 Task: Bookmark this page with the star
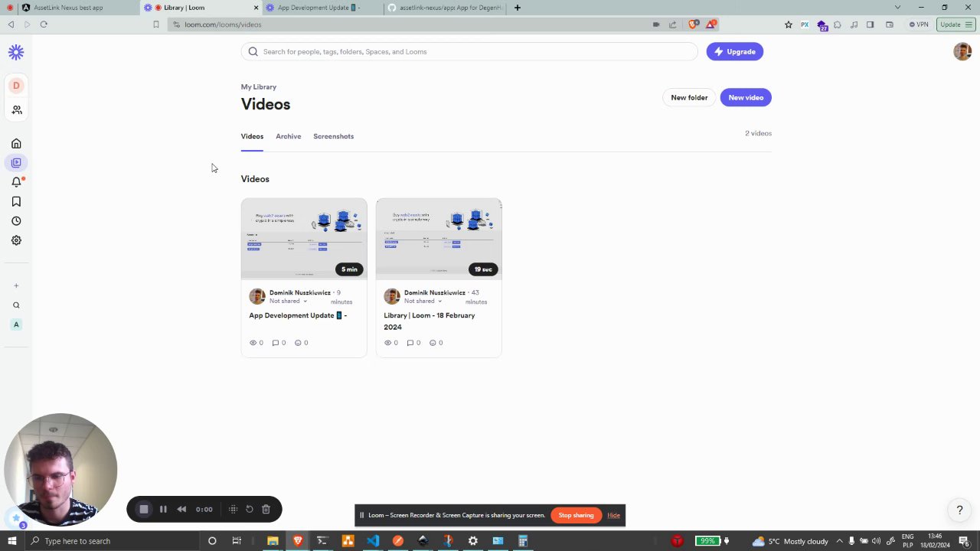click(789, 24)
